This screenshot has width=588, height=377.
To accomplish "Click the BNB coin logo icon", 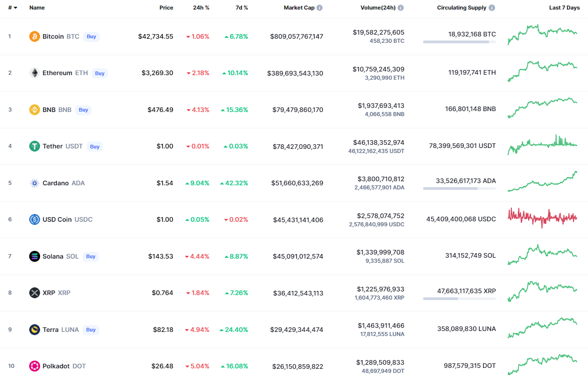I will 35,110.
